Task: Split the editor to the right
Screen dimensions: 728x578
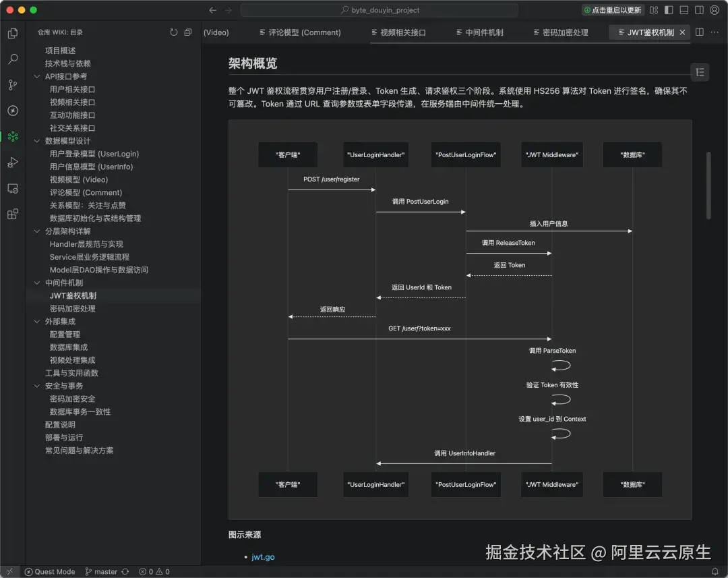Action: (x=700, y=32)
